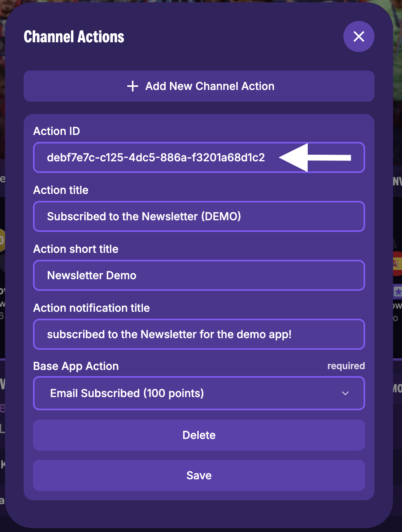Save the channel action settings

(199, 475)
